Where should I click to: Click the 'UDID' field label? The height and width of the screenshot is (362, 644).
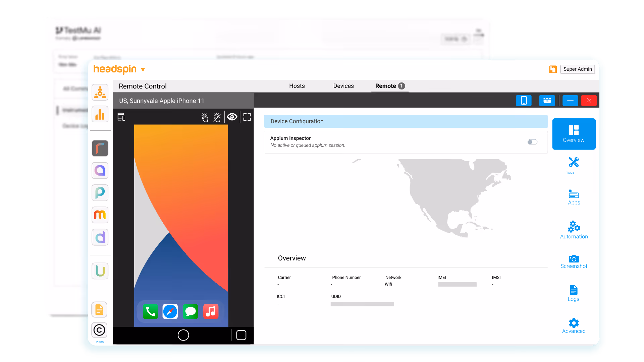point(336,297)
